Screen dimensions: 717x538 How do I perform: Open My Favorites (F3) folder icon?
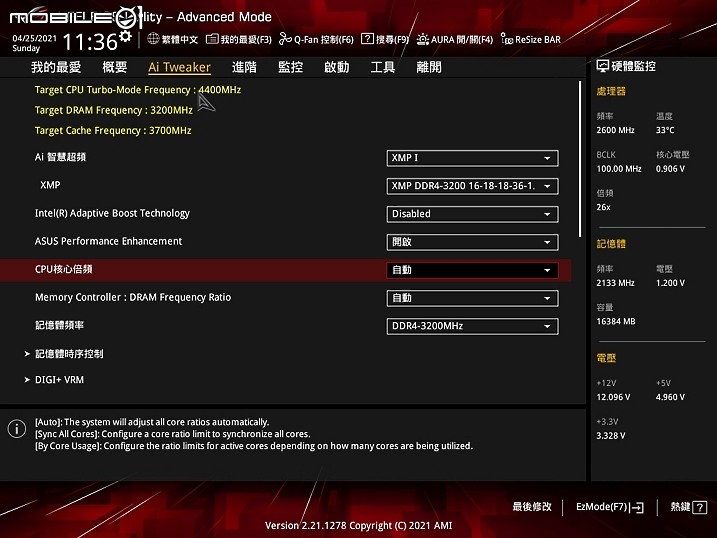[x=212, y=39]
